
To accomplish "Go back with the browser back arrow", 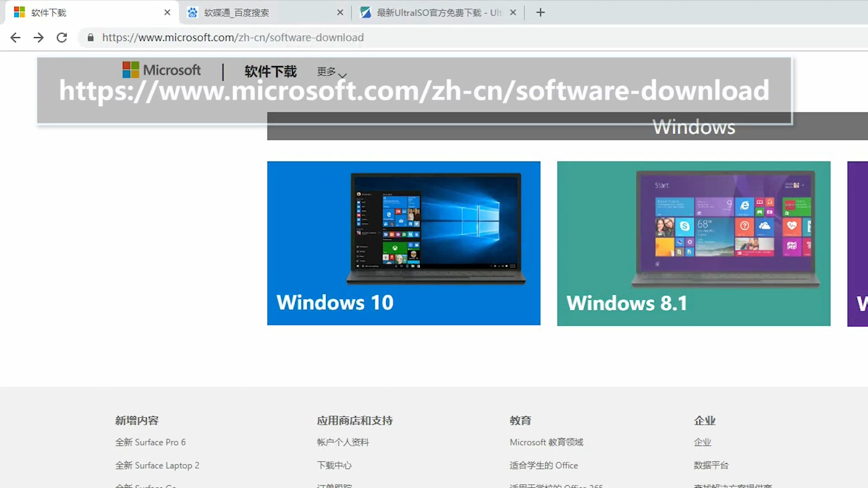I will [15, 38].
